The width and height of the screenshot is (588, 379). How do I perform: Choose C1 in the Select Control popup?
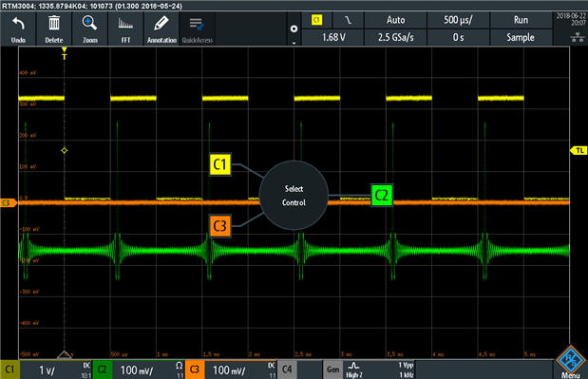[x=220, y=164]
